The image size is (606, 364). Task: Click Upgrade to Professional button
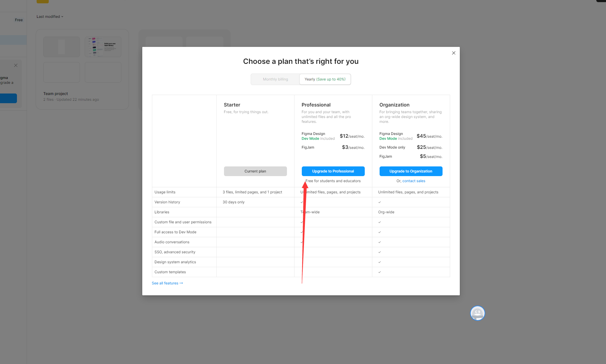click(333, 171)
